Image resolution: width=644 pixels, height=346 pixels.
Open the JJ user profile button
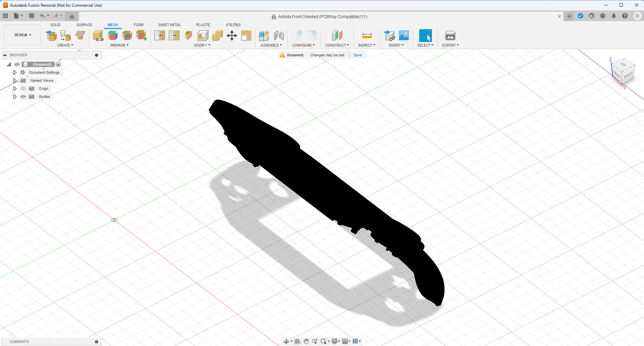pos(637,16)
